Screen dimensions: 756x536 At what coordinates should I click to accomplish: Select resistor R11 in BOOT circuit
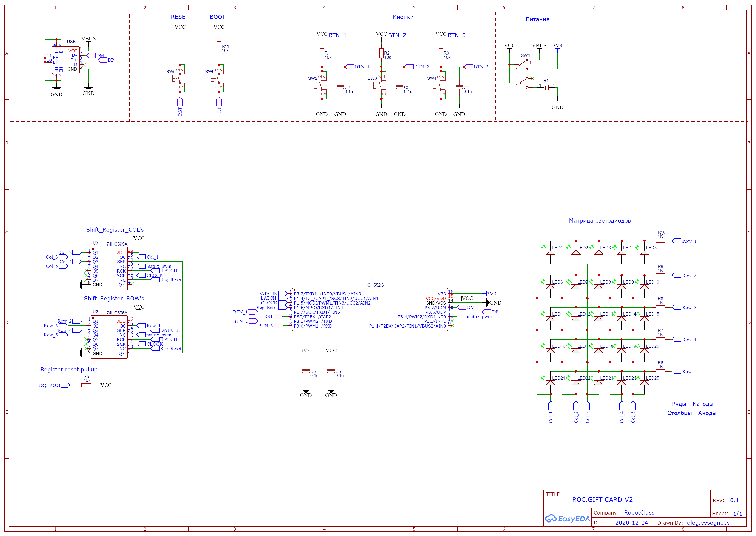pyautogui.click(x=219, y=46)
